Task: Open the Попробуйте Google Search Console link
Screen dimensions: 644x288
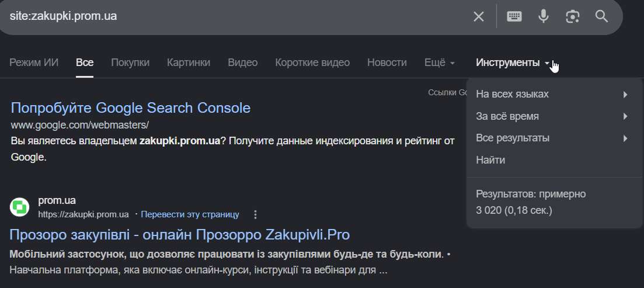Action: 131,108
